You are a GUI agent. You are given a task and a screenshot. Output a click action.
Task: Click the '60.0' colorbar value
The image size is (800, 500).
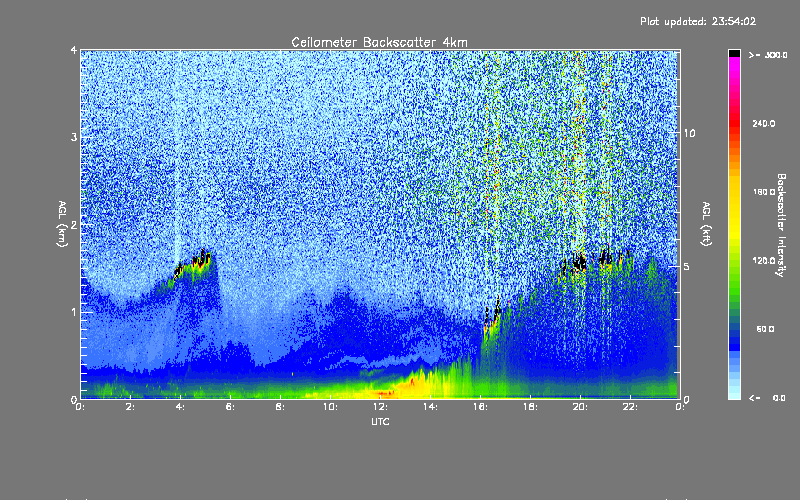765,329
